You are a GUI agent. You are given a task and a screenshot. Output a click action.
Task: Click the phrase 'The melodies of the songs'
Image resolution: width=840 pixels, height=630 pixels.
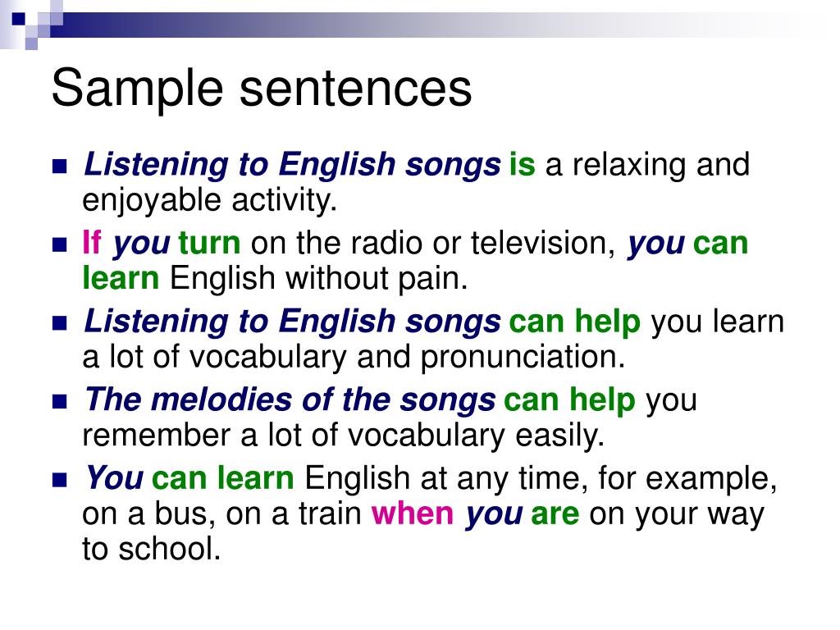click(x=290, y=399)
